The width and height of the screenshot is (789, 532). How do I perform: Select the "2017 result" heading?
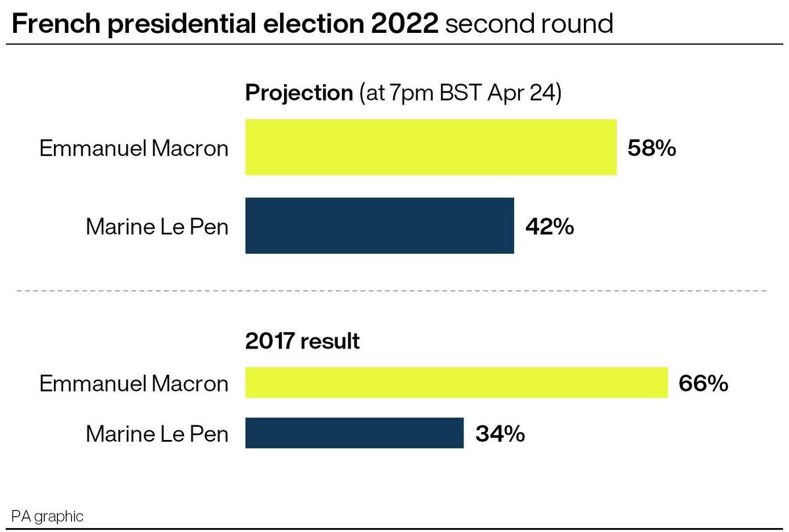tap(302, 341)
